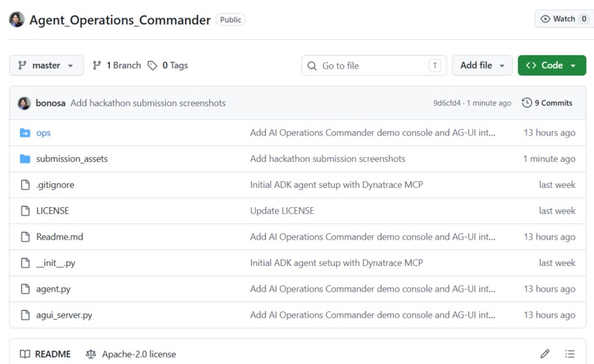
Task: Open the agent.py file
Action: pos(53,289)
